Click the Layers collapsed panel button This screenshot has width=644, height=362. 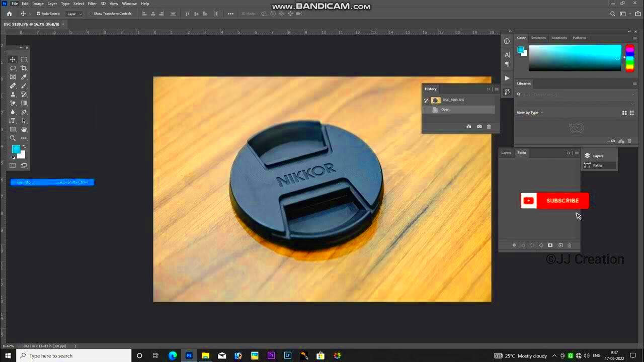pyautogui.click(x=599, y=156)
